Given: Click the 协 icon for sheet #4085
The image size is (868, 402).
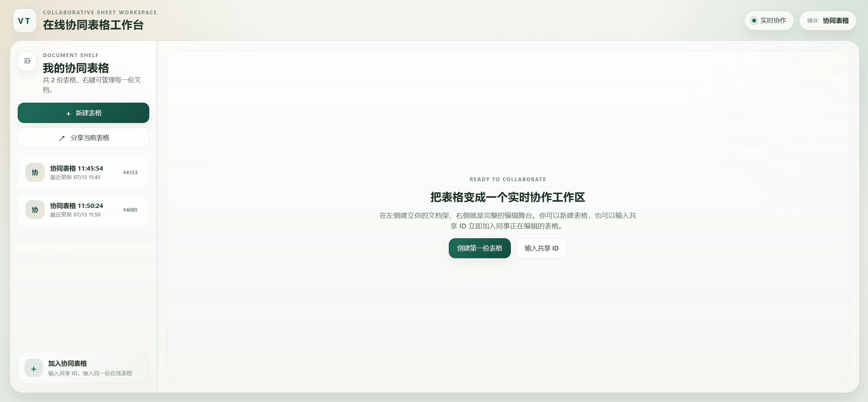Looking at the screenshot, I should (35, 210).
